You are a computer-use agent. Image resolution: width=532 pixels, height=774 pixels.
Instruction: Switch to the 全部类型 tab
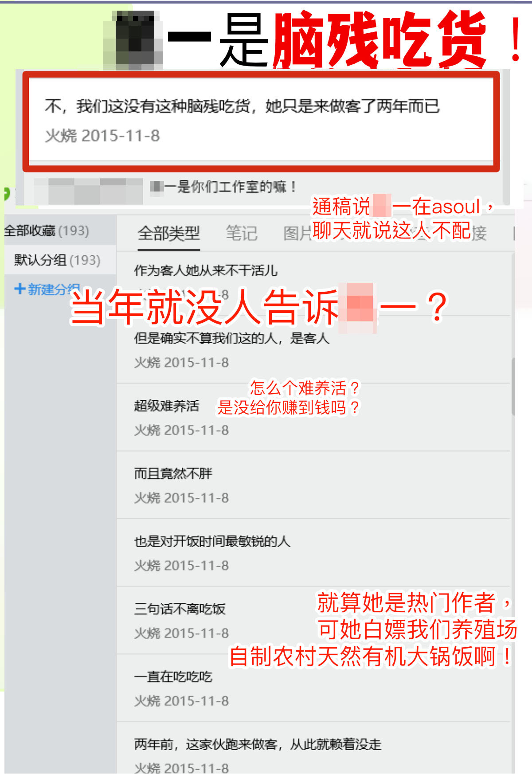[168, 233]
